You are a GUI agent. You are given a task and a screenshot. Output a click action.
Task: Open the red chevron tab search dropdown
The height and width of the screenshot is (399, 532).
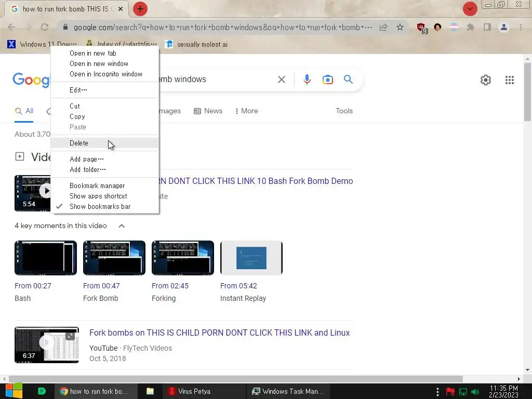(470, 9)
